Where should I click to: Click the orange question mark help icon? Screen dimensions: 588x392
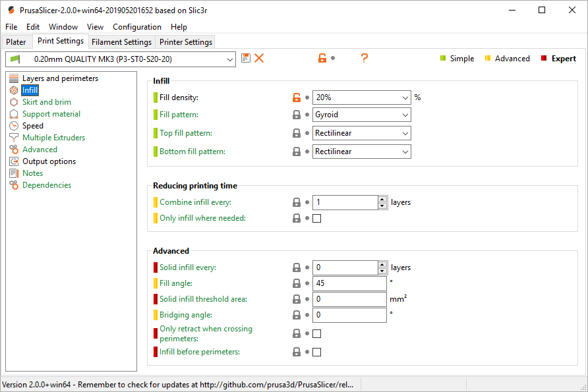point(364,58)
